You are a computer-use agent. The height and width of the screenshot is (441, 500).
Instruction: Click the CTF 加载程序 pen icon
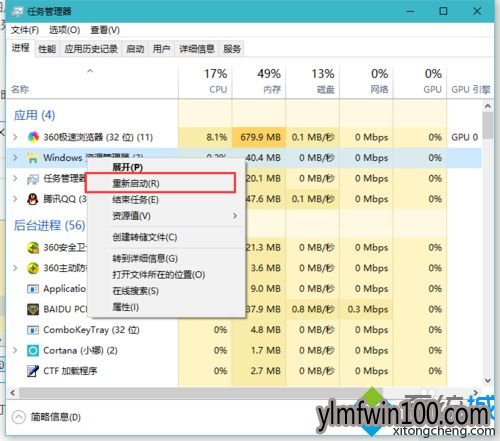pos(33,371)
